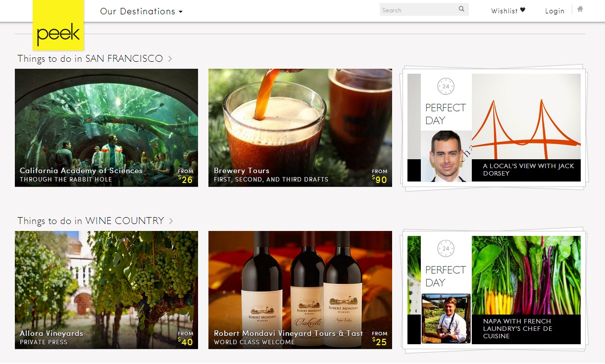Open the Allora Vineyards activity
Image resolution: width=605 pixels, height=364 pixels.
click(106, 290)
